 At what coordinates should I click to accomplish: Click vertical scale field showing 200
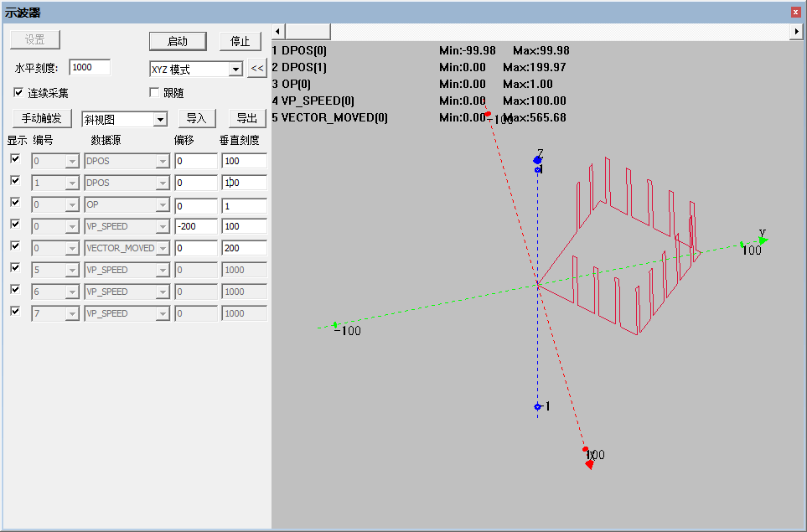(x=245, y=248)
